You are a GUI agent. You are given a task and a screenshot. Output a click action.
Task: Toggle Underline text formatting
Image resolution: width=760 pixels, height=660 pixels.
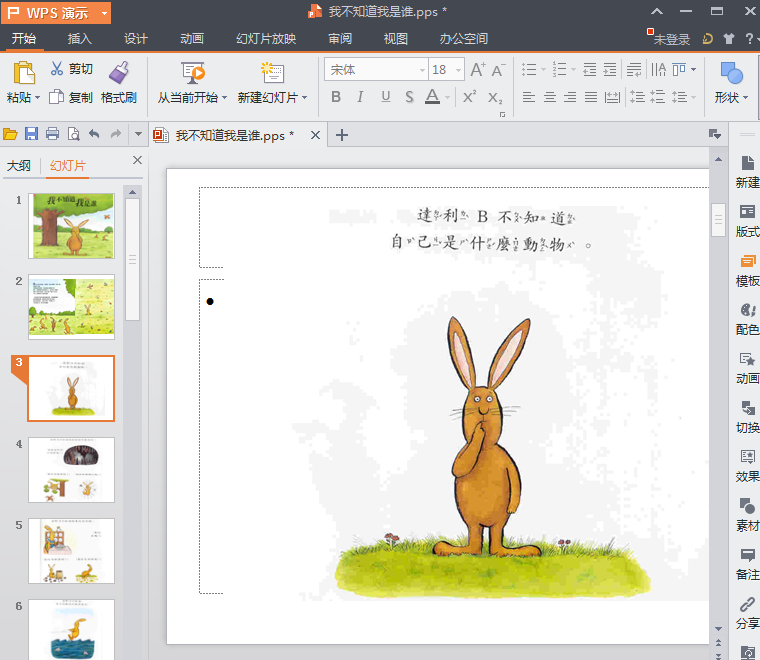(x=385, y=97)
